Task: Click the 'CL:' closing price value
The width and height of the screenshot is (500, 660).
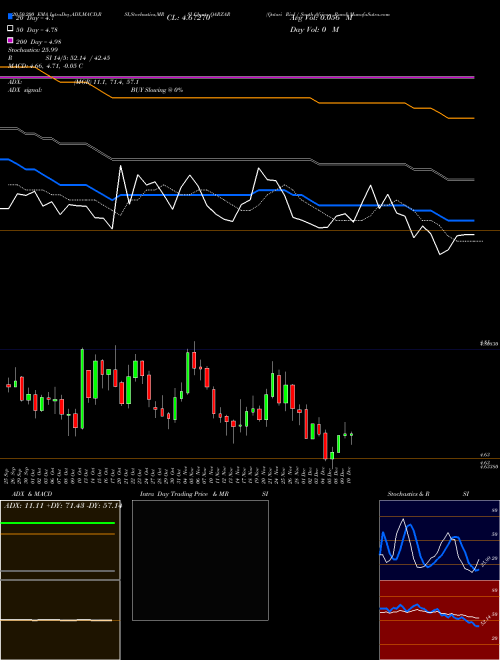Action: click(188, 18)
